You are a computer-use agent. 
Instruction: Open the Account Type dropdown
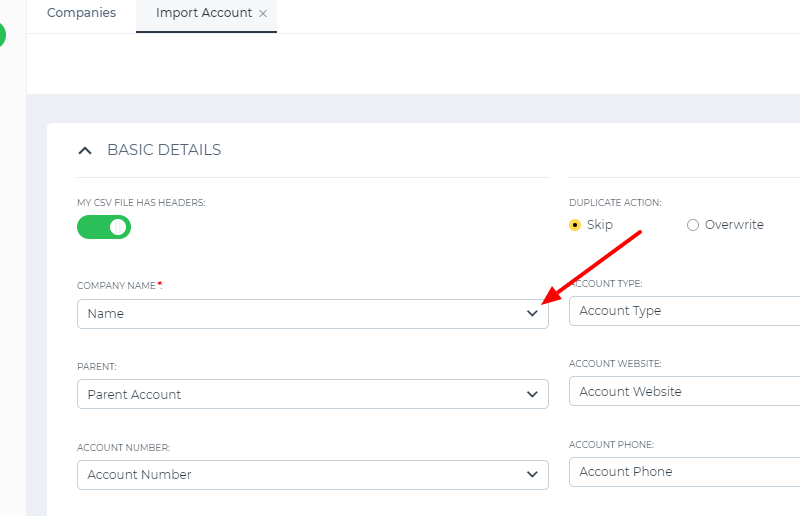(684, 311)
